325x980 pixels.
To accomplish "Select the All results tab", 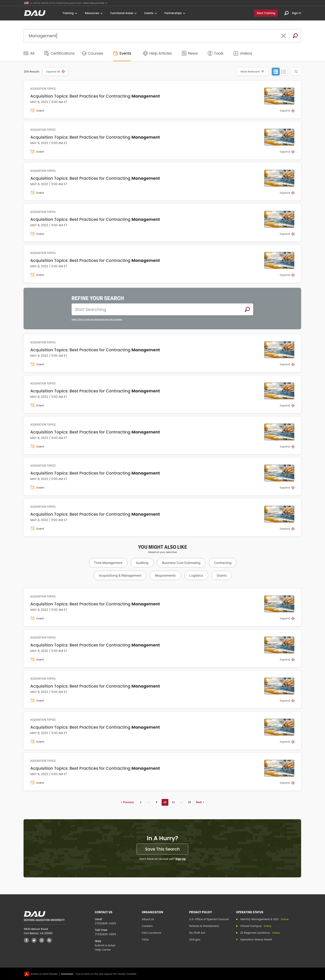I will [29, 53].
